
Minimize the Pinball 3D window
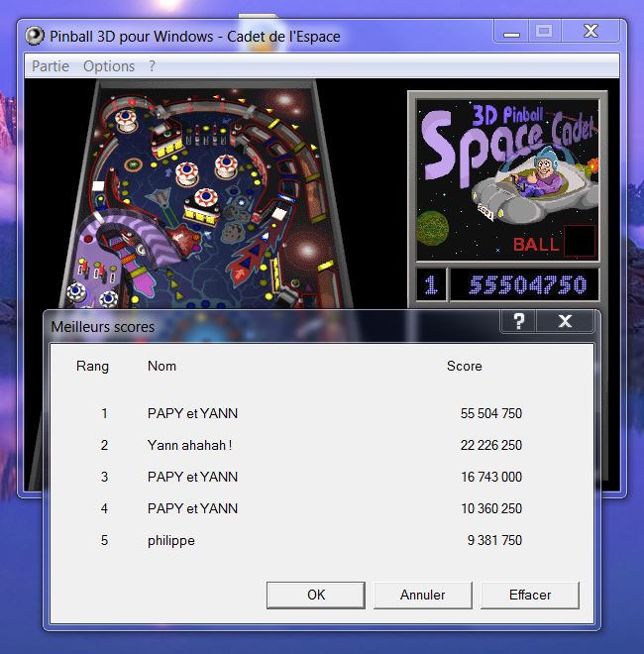click(x=511, y=32)
